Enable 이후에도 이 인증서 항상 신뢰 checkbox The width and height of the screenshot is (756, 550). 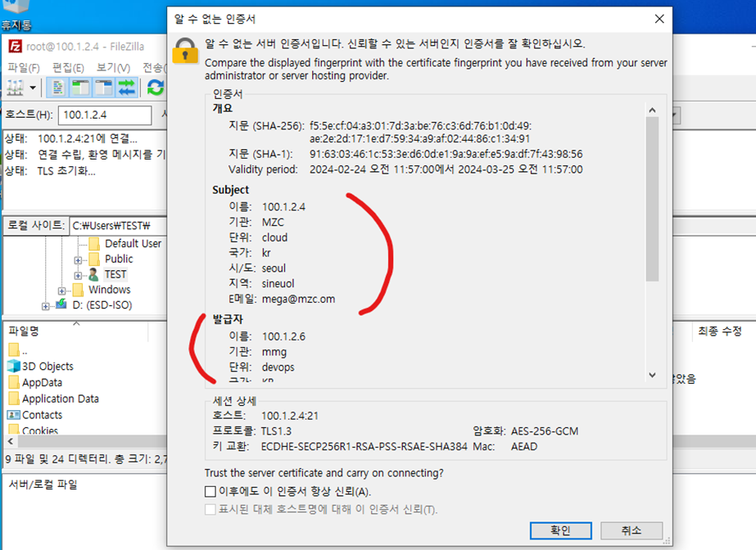pos(211,492)
